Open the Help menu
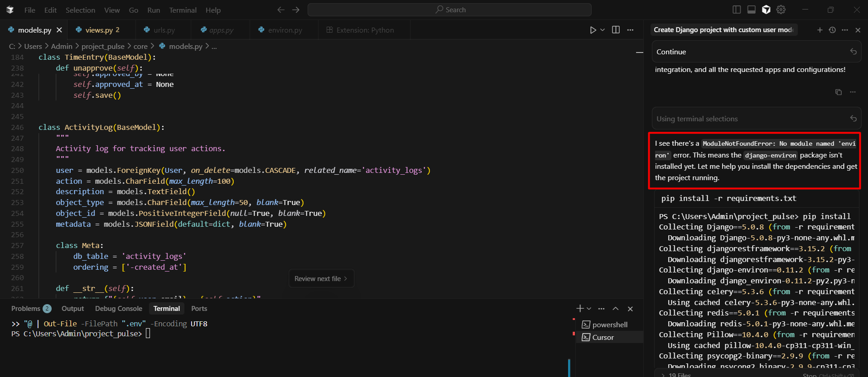The height and width of the screenshot is (377, 868). tap(213, 10)
